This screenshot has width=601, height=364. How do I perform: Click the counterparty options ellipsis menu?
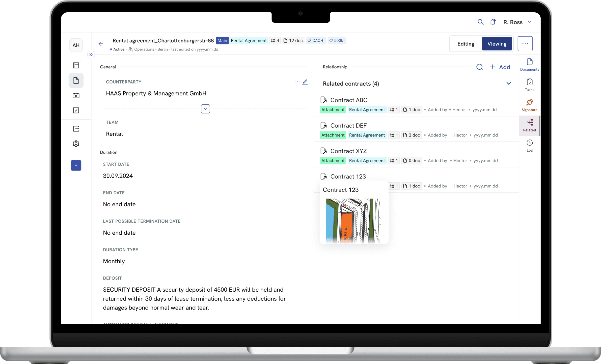297,81
